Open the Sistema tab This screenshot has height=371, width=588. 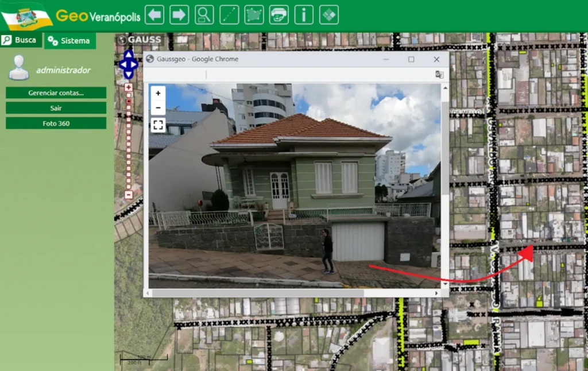pos(69,41)
